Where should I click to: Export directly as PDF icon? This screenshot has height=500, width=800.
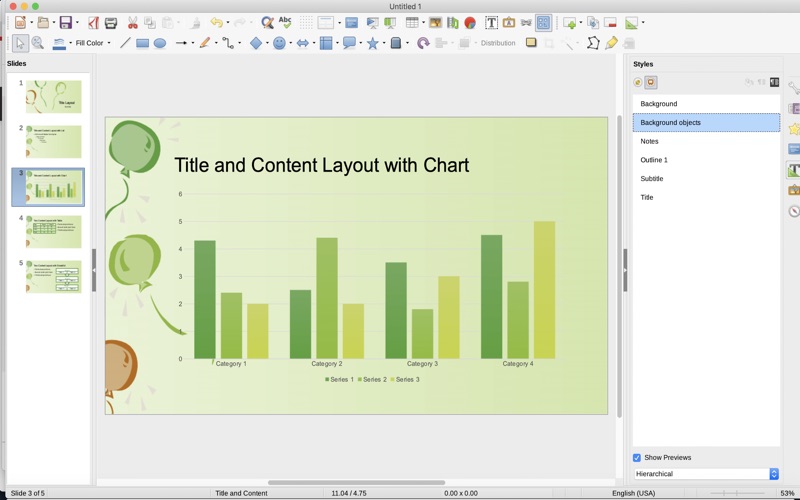click(93, 22)
